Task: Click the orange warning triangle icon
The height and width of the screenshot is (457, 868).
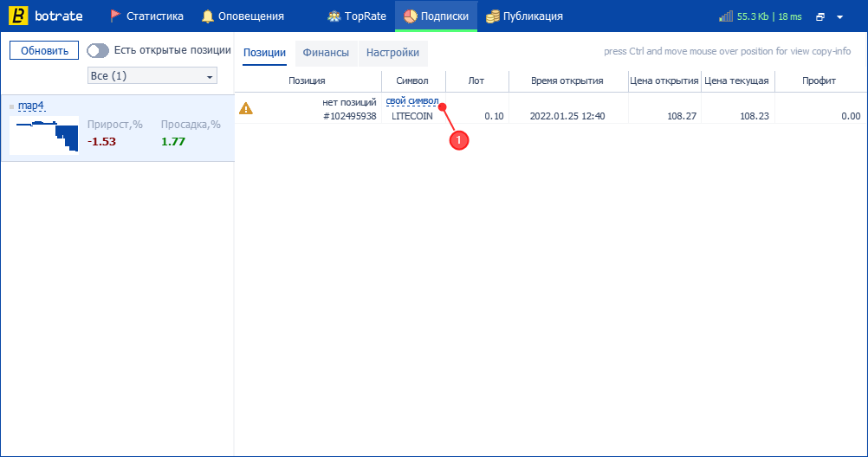Action: pyautogui.click(x=246, y=108)
